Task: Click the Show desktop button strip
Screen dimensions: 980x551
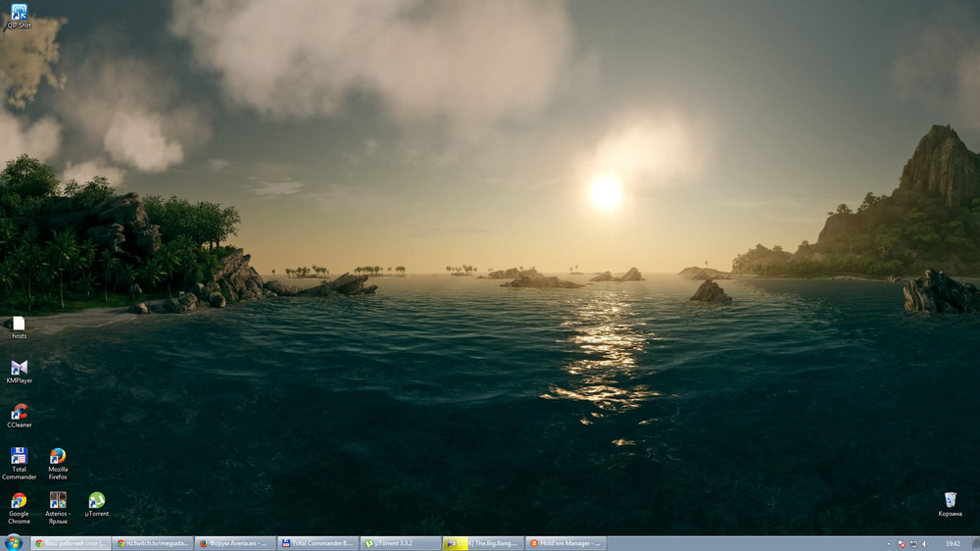Action: 976,543
